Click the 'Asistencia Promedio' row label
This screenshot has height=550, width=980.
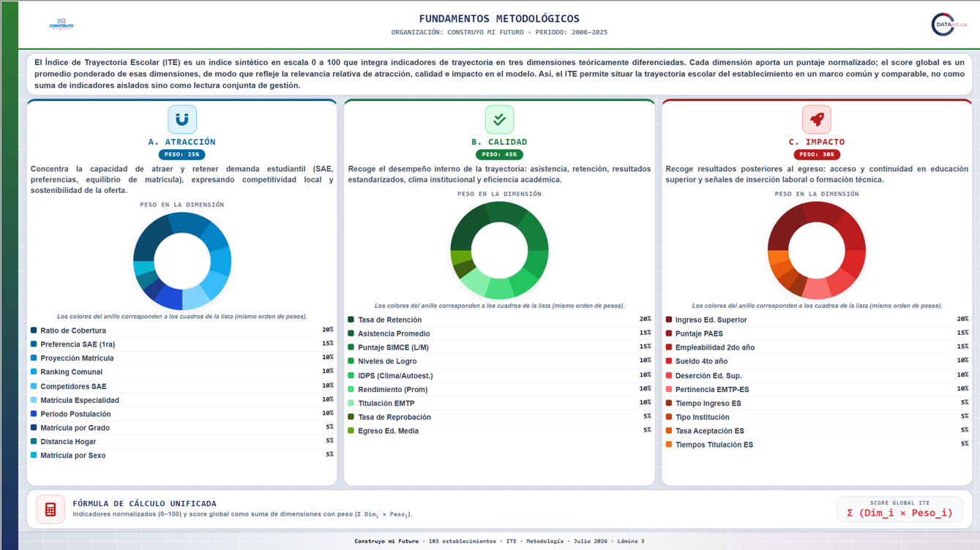click(x=394, y=334)
